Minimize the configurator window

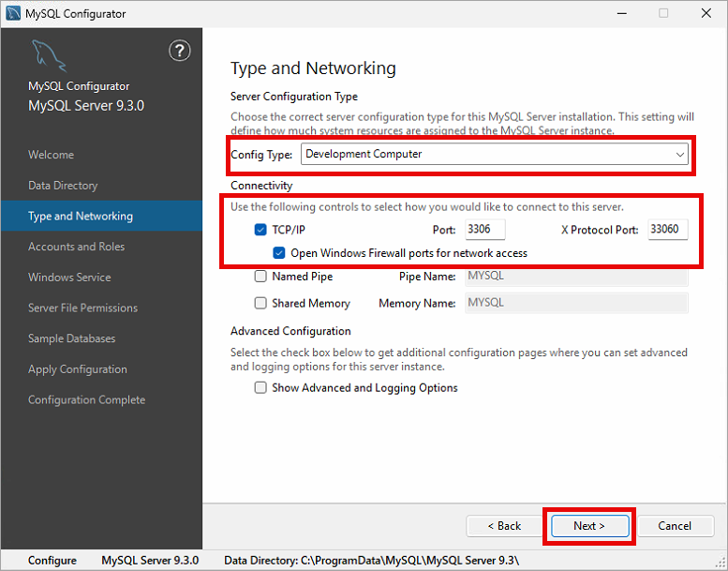point(622,13)
